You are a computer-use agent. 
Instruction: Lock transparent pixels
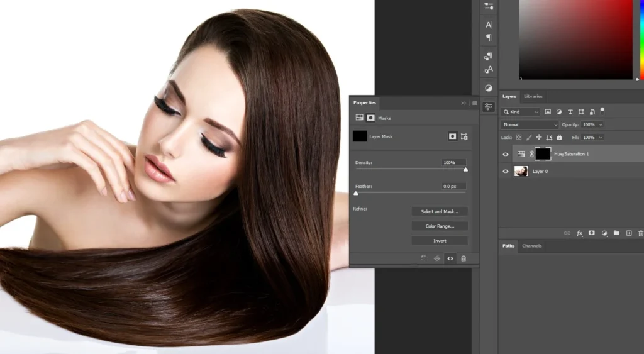point(519,137)
